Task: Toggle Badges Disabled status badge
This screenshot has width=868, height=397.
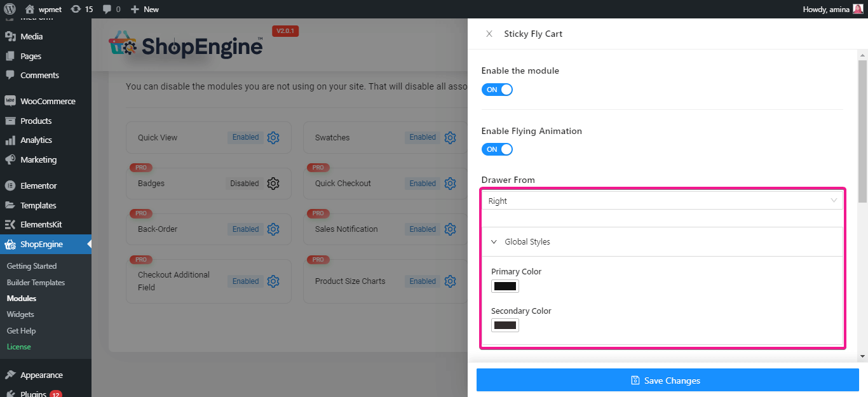Action: tap(245, 184)
